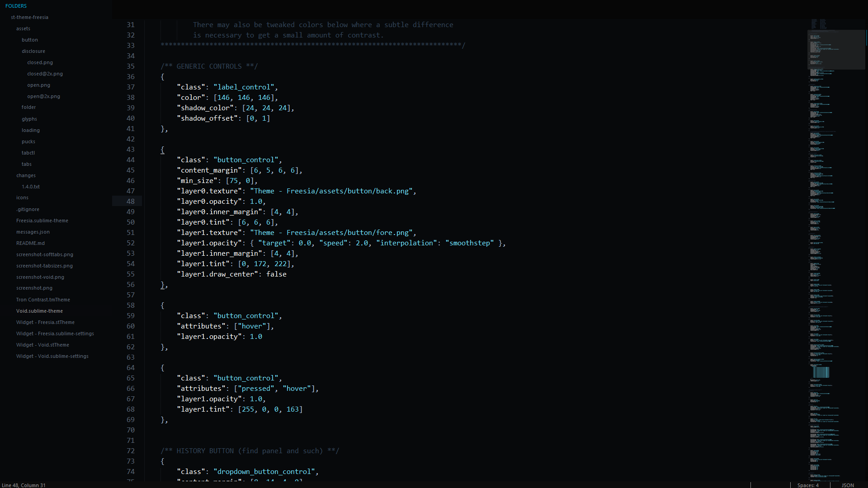Viewport: 868px width, 488px height.
Task: Open open@2x.png file
Action: (x=43, y=96)
